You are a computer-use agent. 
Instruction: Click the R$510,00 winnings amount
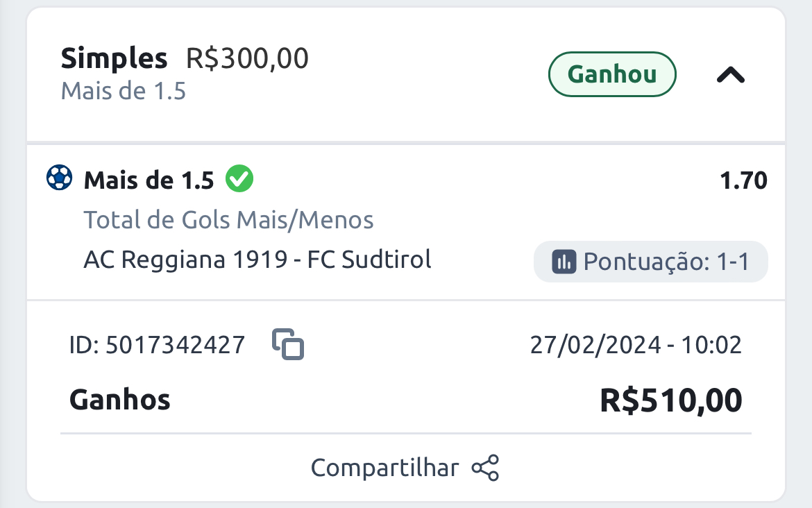pos(670,400)
